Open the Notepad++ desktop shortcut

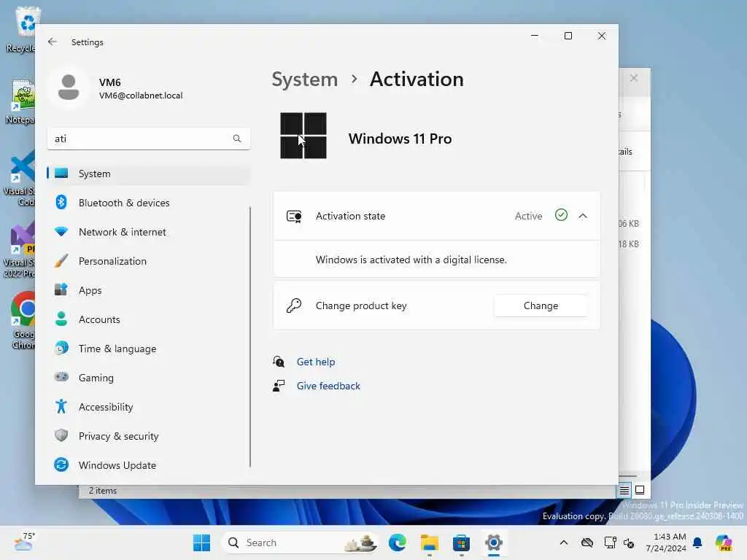point(21,102)
